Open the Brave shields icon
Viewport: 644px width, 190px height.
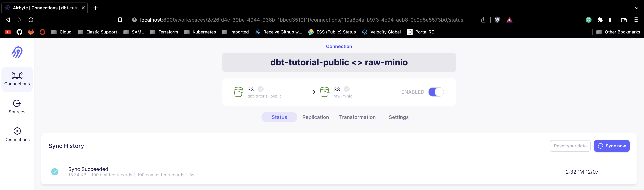[x=497, y=20]
